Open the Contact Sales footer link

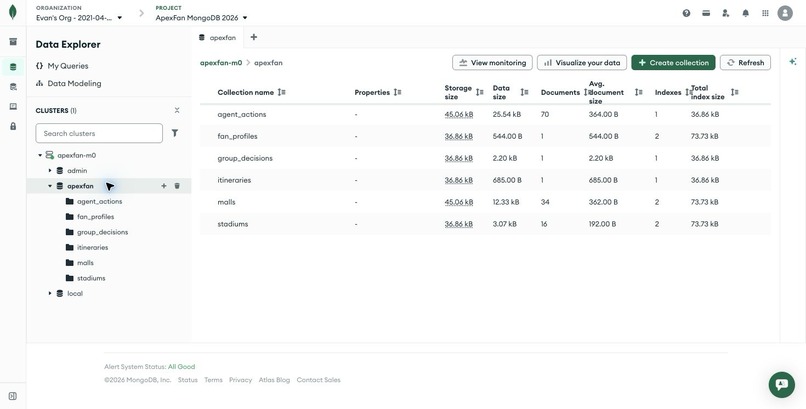pos(319,380)
